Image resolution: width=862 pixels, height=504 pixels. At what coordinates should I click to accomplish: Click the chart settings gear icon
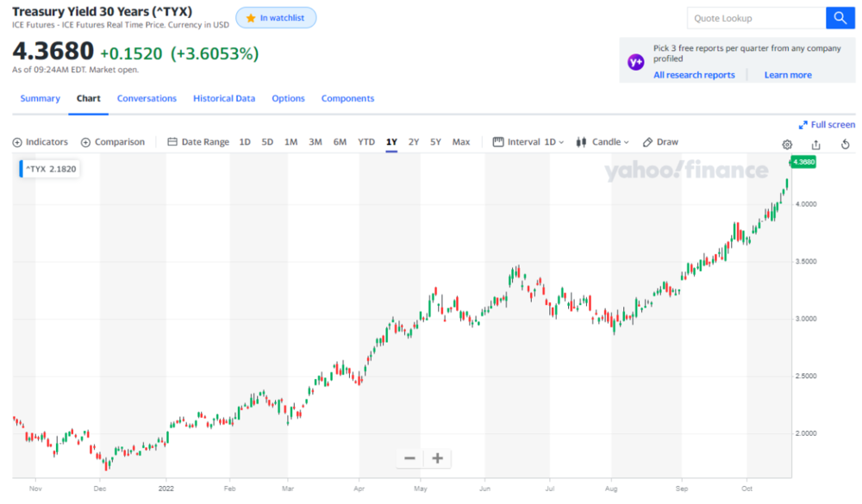[x=787, y=145]
